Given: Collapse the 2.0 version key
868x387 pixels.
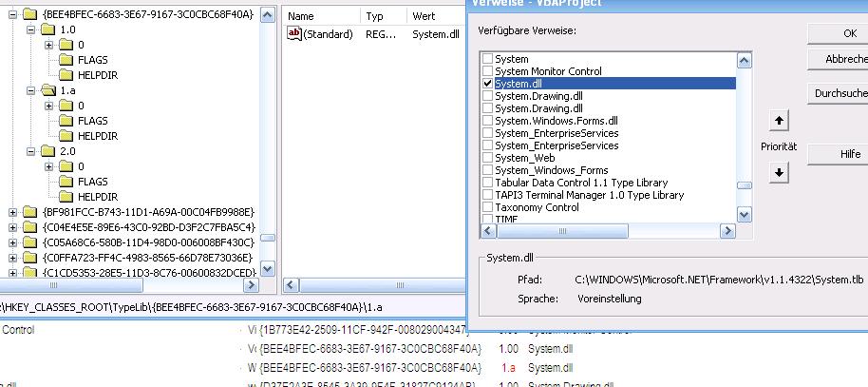Looking at the screenshot, I should click(31, 151).
